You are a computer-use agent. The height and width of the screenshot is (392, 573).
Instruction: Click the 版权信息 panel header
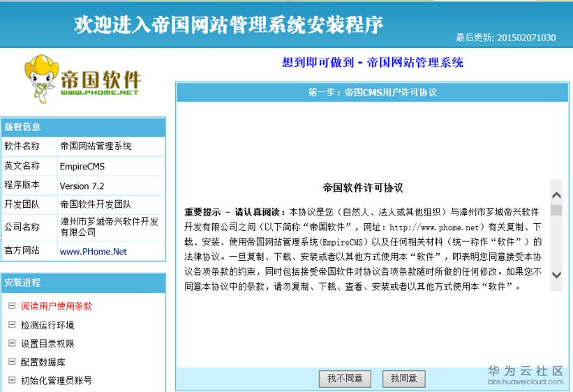pyautogui.click(x=83, y=127)
